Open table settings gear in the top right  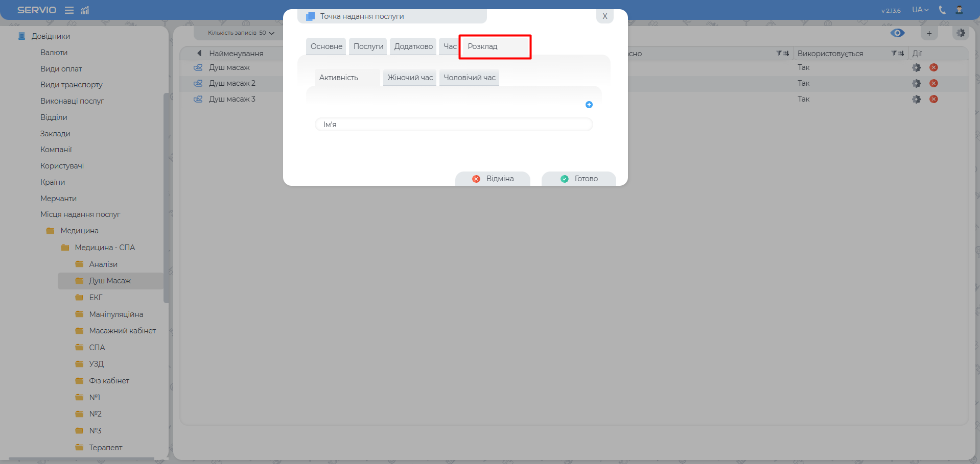point(961,33)
